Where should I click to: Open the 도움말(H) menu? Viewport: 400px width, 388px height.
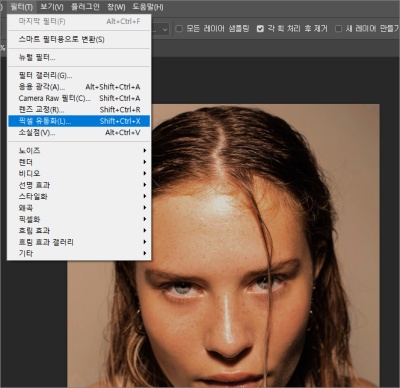(x=148, y=7)
